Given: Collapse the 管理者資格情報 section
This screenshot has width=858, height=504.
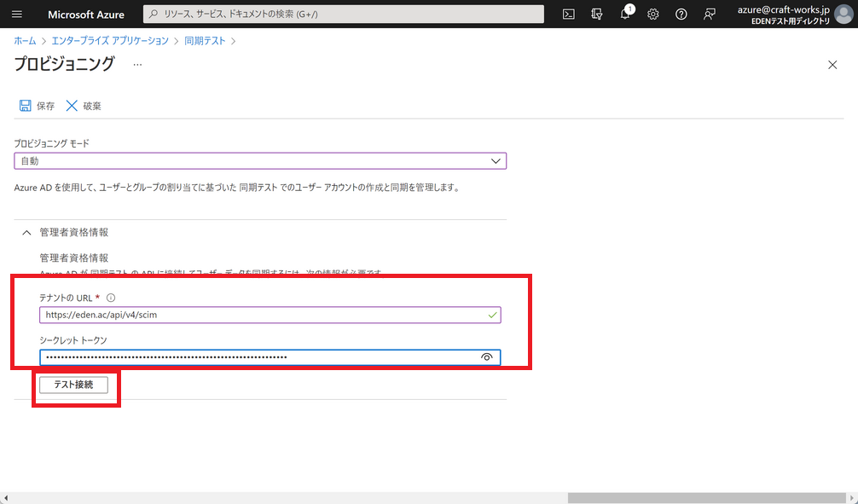Looking at the screenshot, I should coord(26,233).
